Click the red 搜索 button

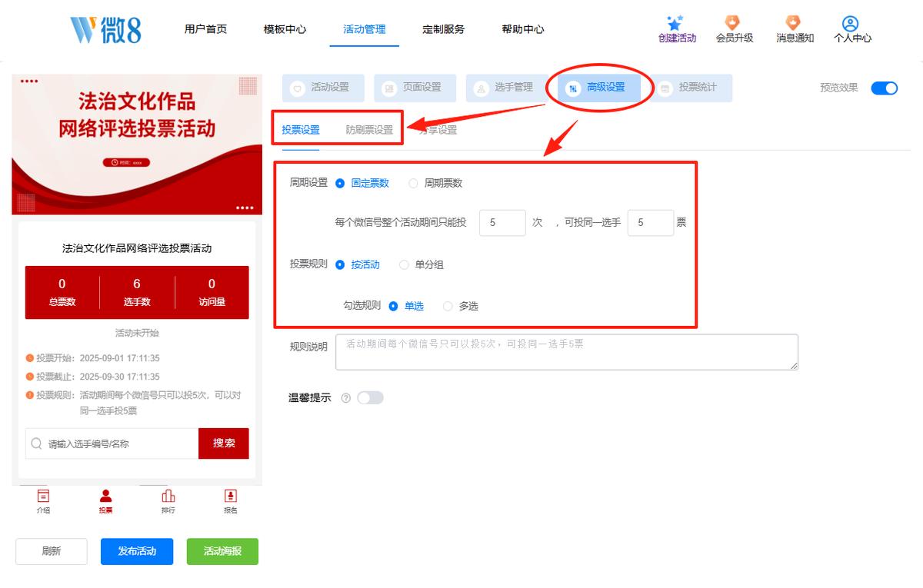click(224, 443)
